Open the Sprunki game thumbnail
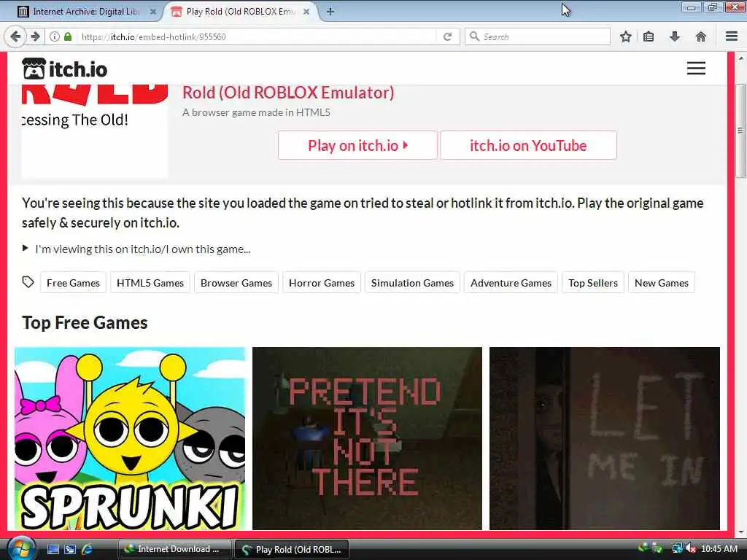Viewport: 747px width, 560px height. click(x=130, y=438)
